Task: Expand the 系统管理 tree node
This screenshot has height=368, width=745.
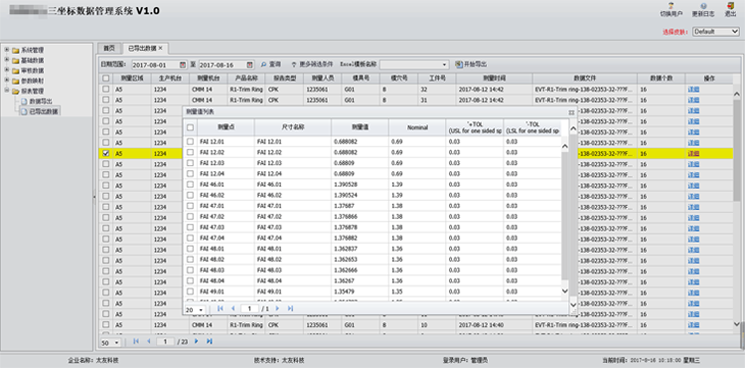Action: [7, 49]
